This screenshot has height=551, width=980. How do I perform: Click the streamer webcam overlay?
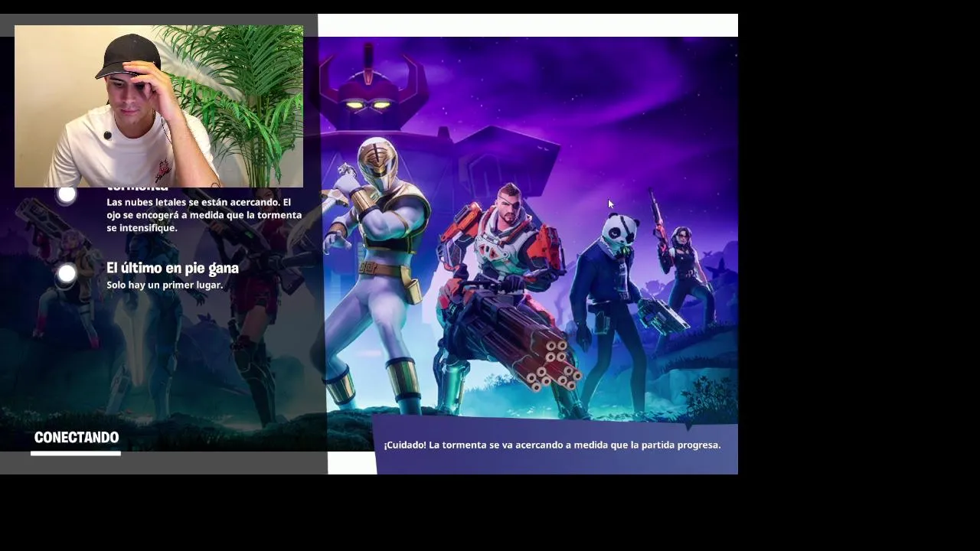158,106
